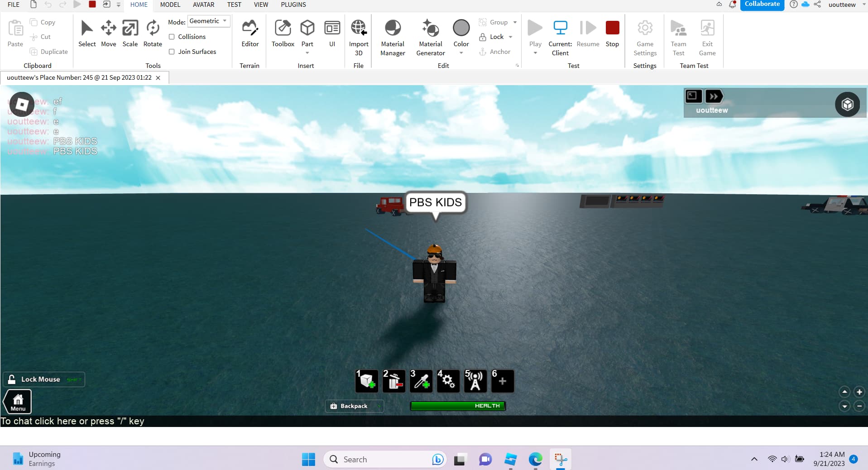Click the fast-forward arrows icon
This screenshot has height=470, width=868.
coord(714,96)
